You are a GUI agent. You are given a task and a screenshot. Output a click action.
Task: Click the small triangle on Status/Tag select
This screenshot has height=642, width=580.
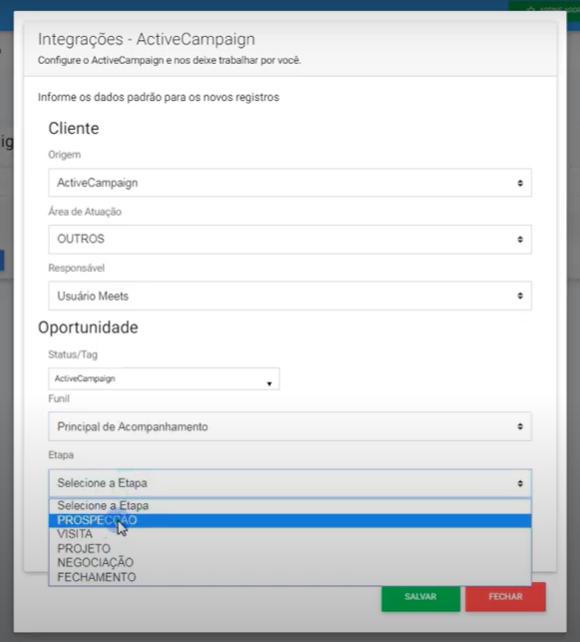point(269,384)
